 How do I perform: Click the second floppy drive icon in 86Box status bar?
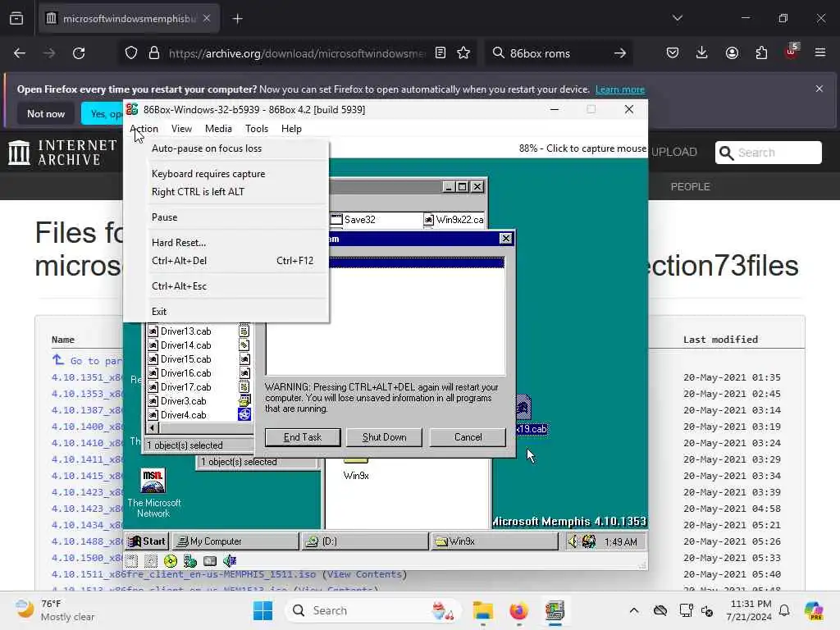151,561
